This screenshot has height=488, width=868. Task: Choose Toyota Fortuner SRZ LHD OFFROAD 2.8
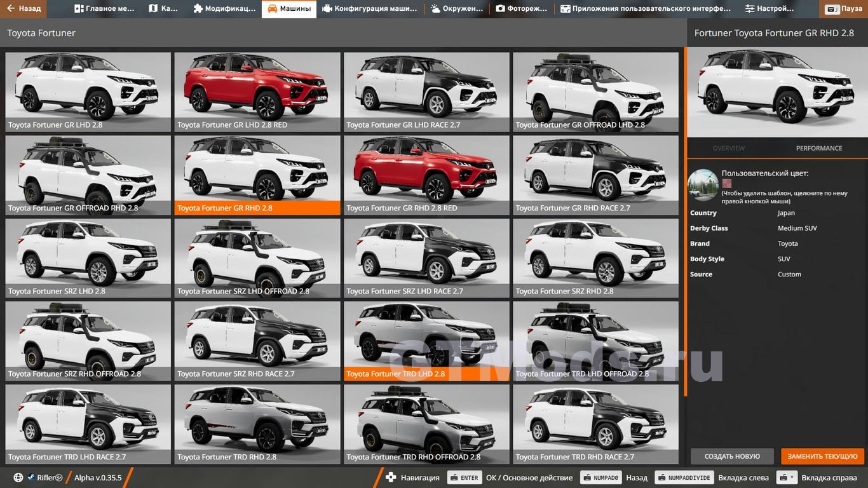pos(257,259)
